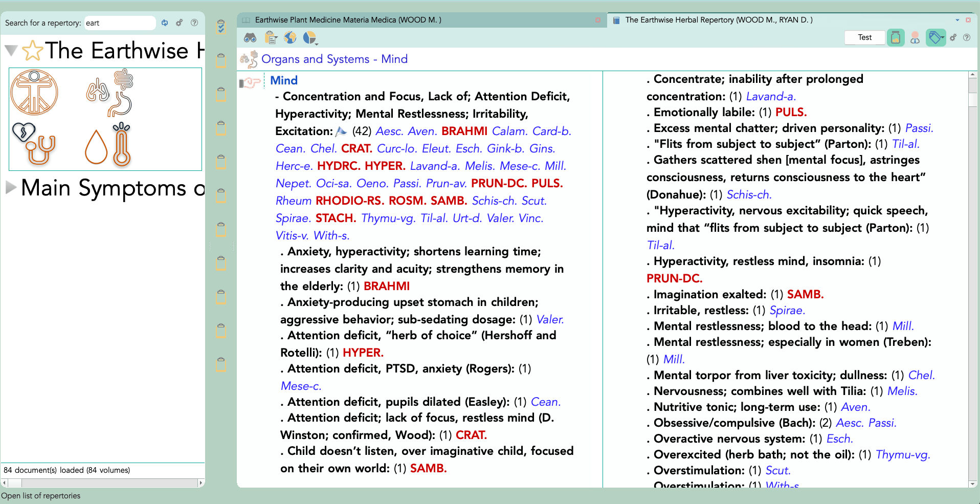Click the globe icon in the toolbar
The height and width of the screenshot is (504, 980).
[290, 38]
